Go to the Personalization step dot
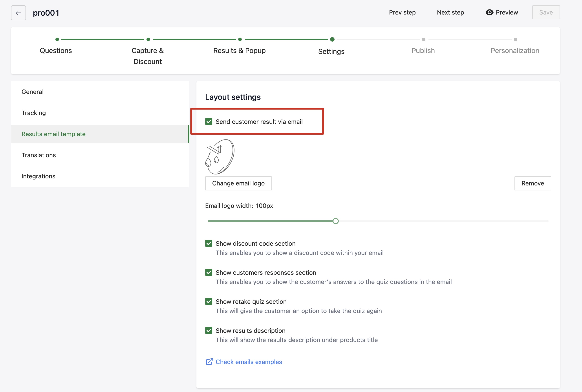The image size is (582, 392). (515, 39)
